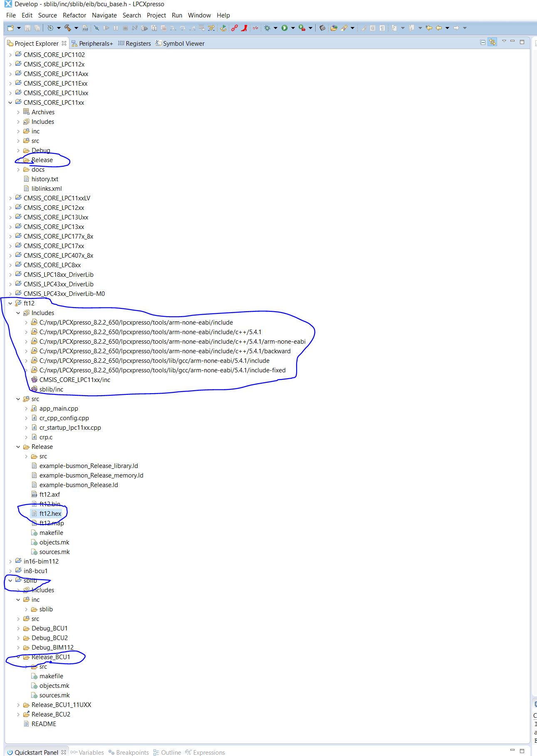The height and width of the screenshot is (756, 537).
Task: Click the Terminate stop icon
Action: coord(125,28)
